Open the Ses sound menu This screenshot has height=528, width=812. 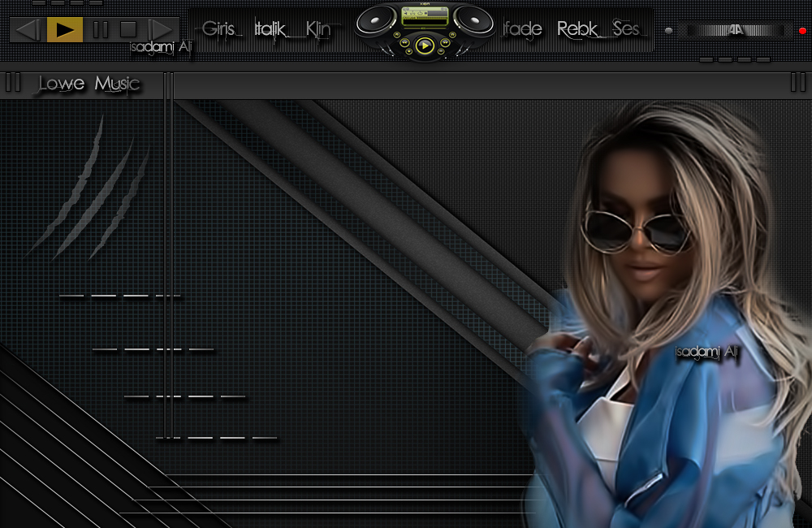tap(625, 28)
